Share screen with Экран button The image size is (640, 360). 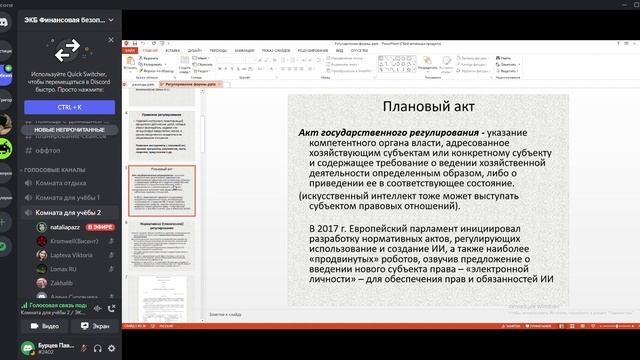tap(95, 326)
